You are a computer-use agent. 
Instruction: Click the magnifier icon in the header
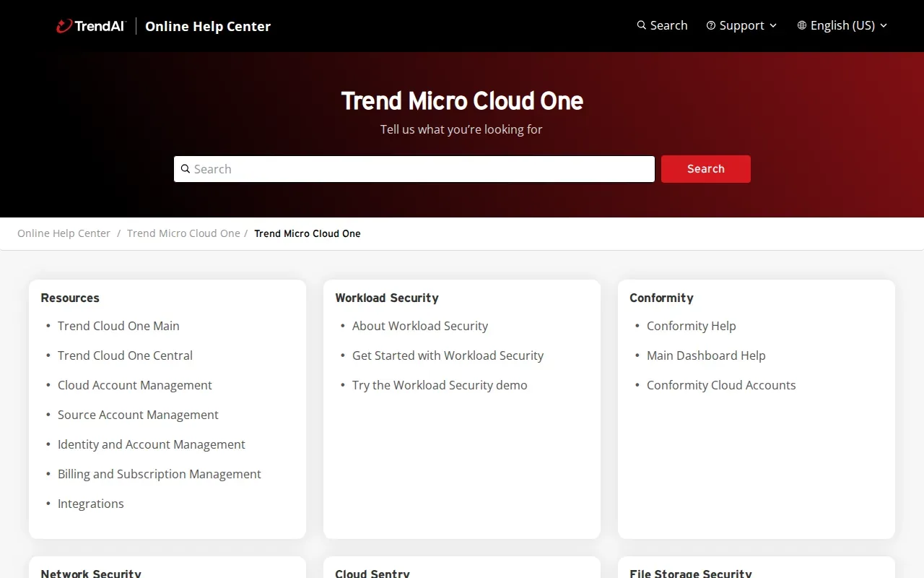point(641,25)
